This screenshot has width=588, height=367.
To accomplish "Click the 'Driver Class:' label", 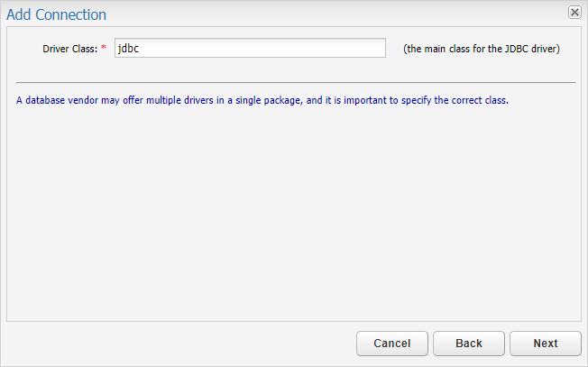I will [69, 49].
